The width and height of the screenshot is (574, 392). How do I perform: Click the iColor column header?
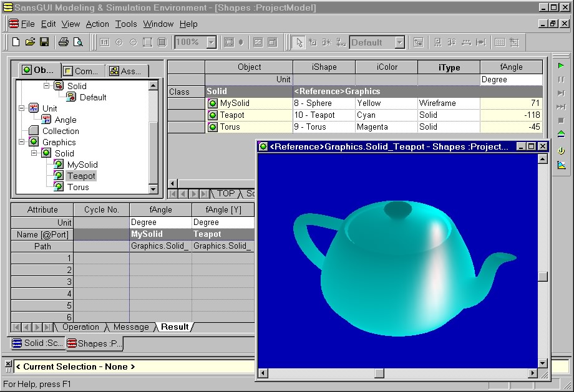tap(386, 67)
